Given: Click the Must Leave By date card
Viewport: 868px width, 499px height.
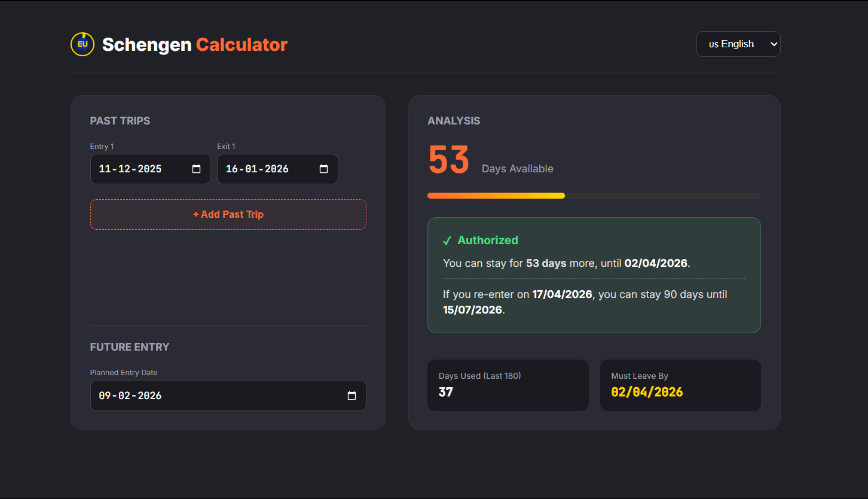Looking at the screenshot, I should [680, 385].
